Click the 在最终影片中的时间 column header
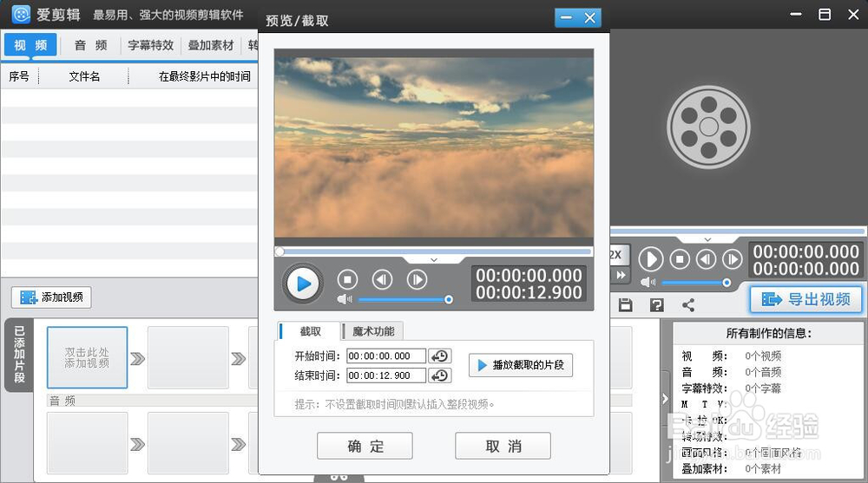 pyautogui.click(x=204, y=76)
